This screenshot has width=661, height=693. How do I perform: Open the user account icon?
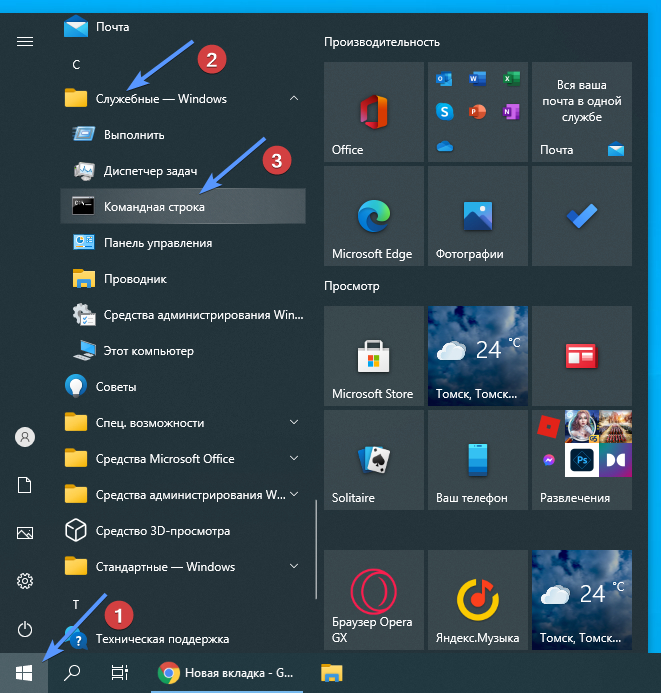coord(25,437)
